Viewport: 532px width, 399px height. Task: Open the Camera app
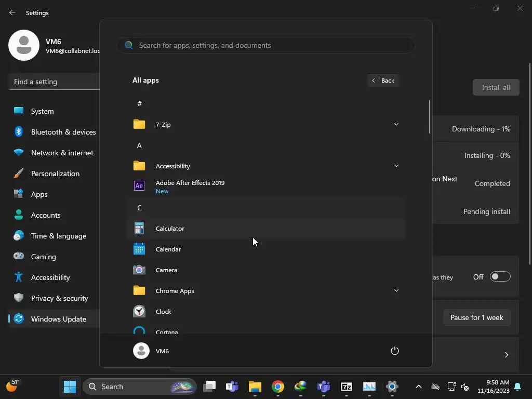[266, 270]
